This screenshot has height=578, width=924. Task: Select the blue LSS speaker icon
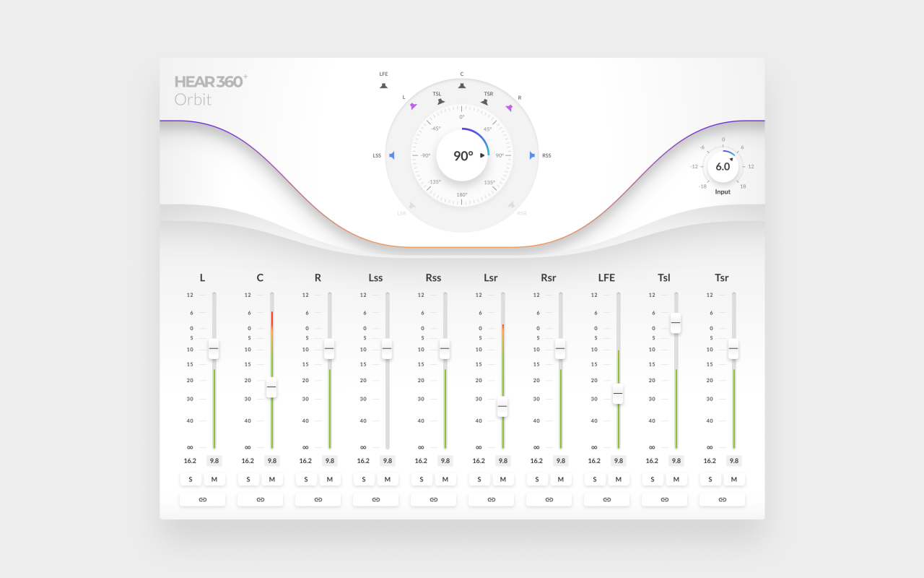pyautogui.click(x=392, y=155)
